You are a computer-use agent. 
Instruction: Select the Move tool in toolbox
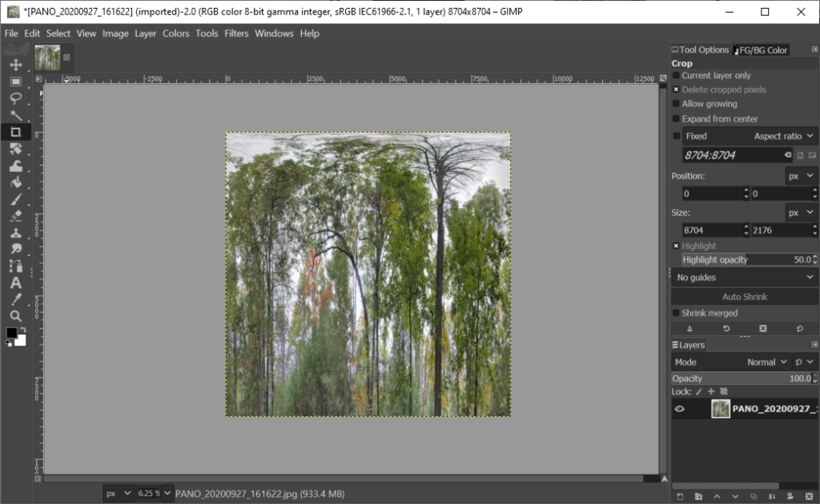tap(15, 65)
